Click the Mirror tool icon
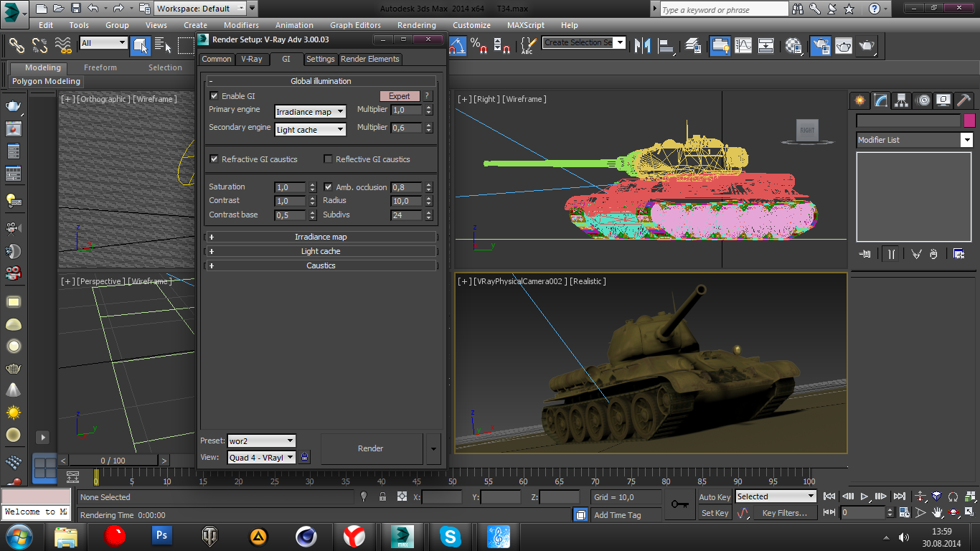 pyautogui.click(x=644, y=45)
